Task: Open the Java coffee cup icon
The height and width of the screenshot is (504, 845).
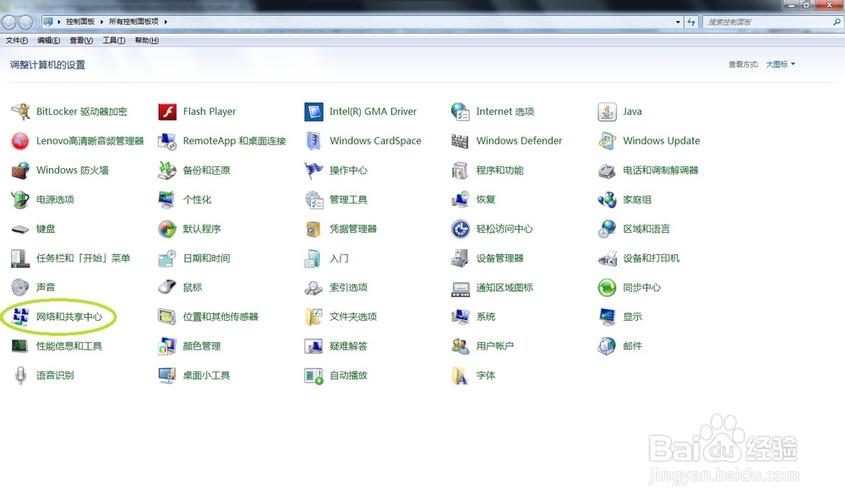Action: coord(607,111)
